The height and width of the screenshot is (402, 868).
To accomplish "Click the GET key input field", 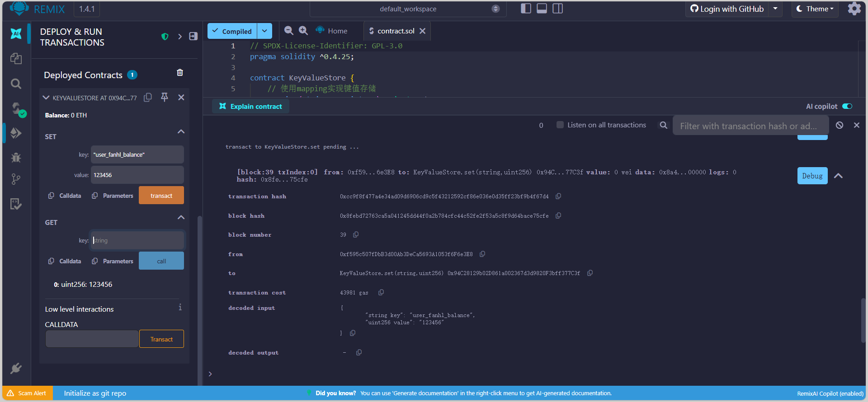I will click(x=137, y=240).
